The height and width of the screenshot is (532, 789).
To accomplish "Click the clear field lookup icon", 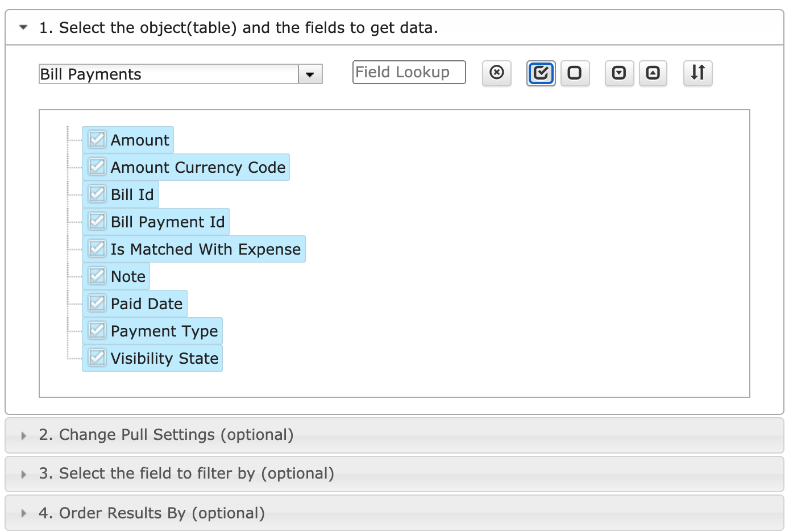I will coord(496,73).
